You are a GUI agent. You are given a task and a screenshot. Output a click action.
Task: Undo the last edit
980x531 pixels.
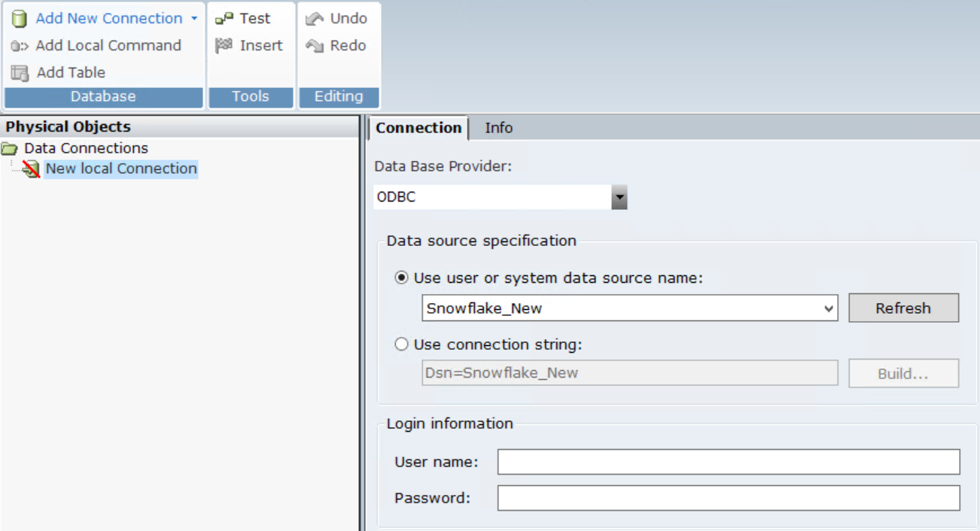336,19
